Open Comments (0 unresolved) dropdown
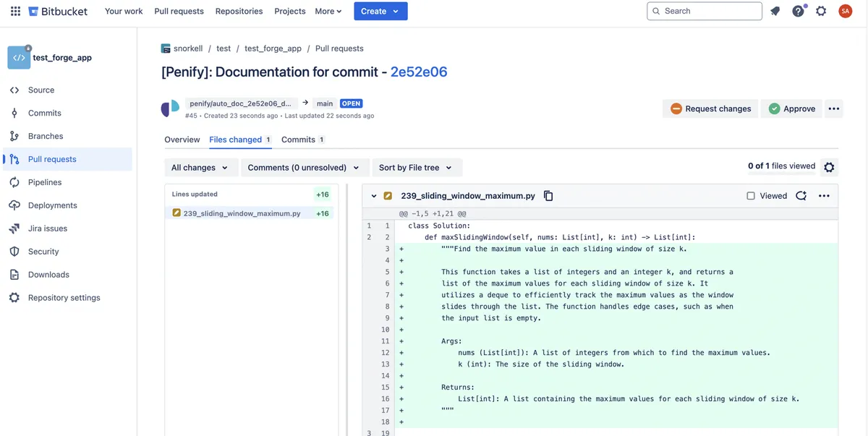Viewport: 868px width, 436px height. [x=304, y=168]
